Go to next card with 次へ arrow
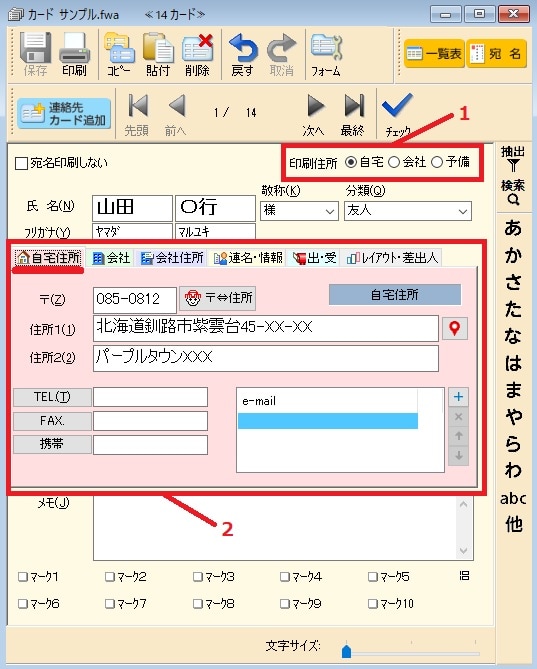537x669 pixels. 316,105
